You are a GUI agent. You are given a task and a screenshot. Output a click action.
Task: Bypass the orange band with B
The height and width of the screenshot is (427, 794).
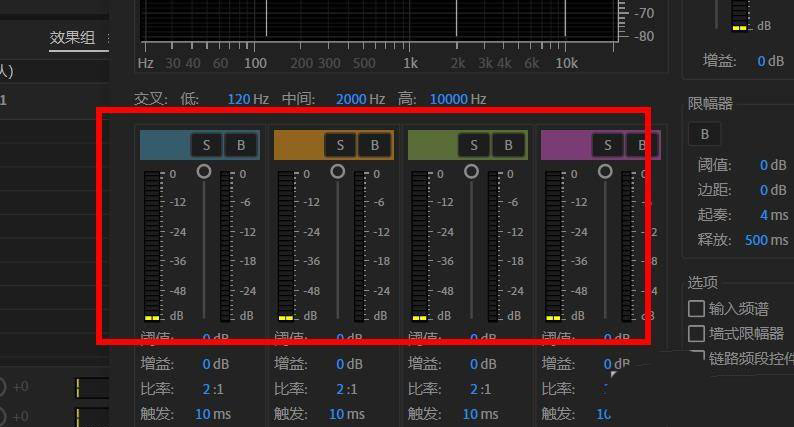click(375, 145)
